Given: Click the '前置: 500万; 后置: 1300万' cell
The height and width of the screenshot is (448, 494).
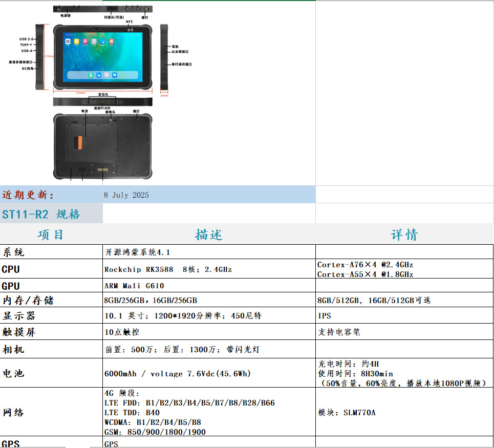Looking at the screenshot, I should click(209, 349).
